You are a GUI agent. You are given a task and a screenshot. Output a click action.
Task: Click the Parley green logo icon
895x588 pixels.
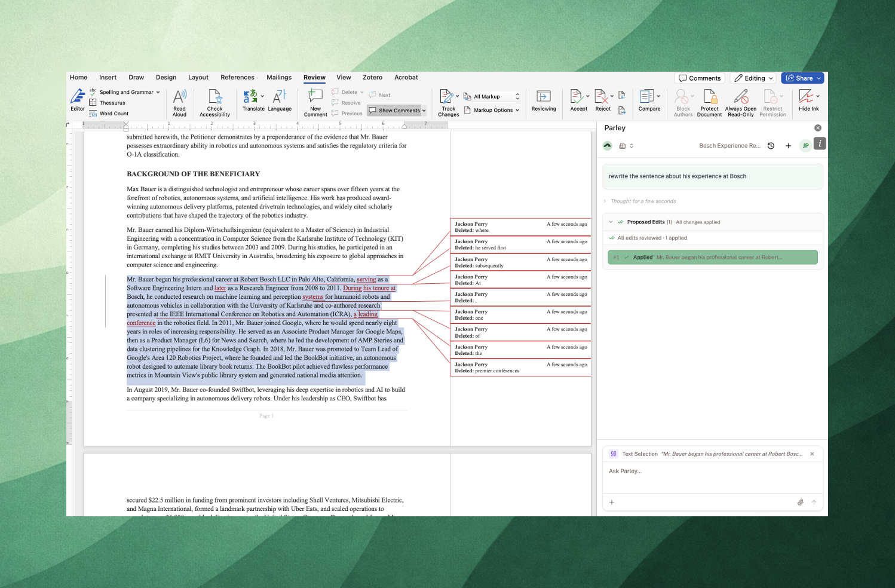tap(608, 146)
